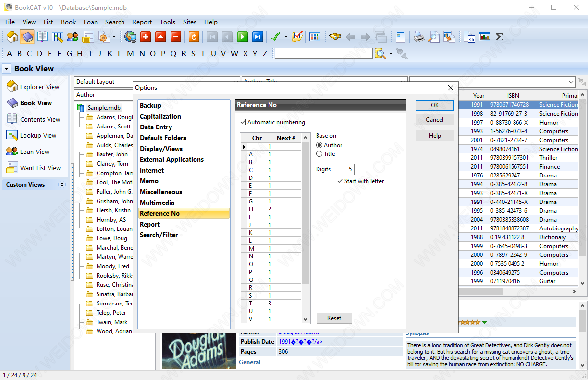Jump to last record blue arrow icon
Image resolution: width=588 pixels, height=380 pixels.
(257, 37)
